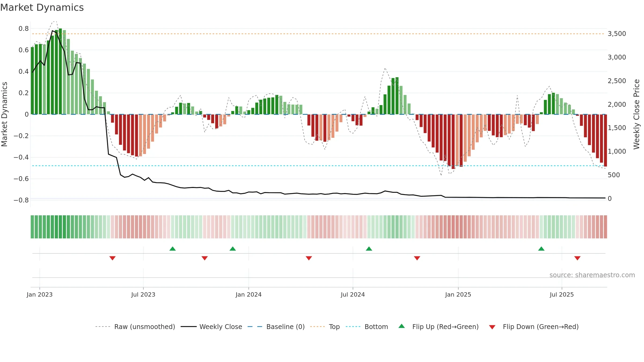
Task: Click the red flip-down marker between Jul 2023 and Jan 2024
Action: tap(204, 258)
